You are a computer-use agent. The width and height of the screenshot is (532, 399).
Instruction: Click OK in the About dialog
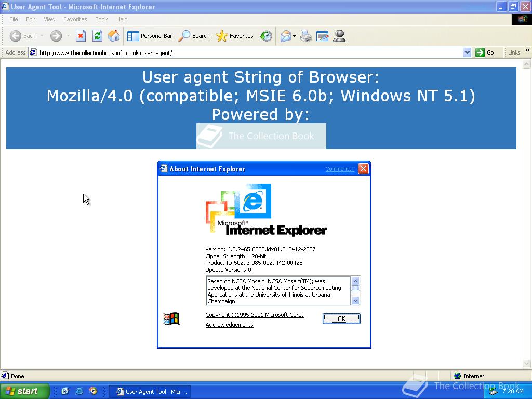pyautogui.click(x=341, y=318)
